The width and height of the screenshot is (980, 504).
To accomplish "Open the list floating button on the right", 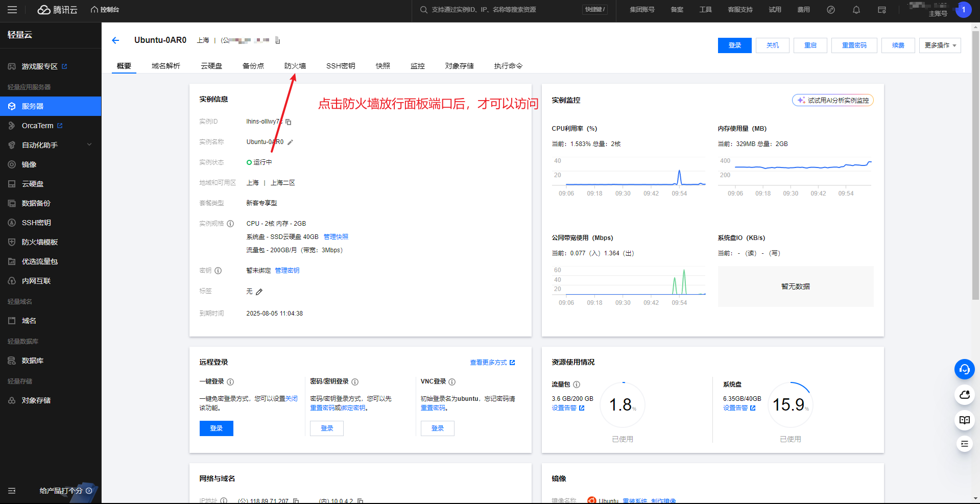I will 965,444.
